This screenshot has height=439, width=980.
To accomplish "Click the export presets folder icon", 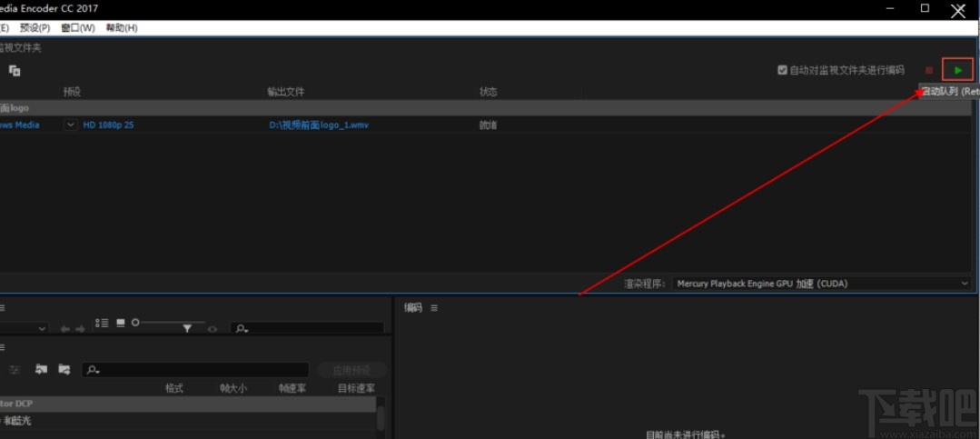I will [x=64, y=369].
